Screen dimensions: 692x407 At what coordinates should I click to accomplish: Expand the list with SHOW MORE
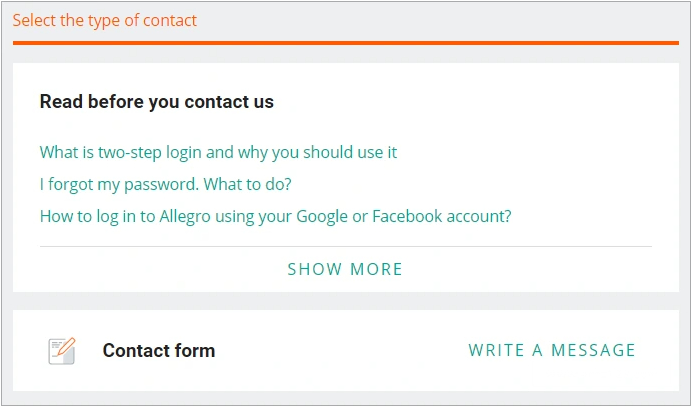[x=345, y=269]
